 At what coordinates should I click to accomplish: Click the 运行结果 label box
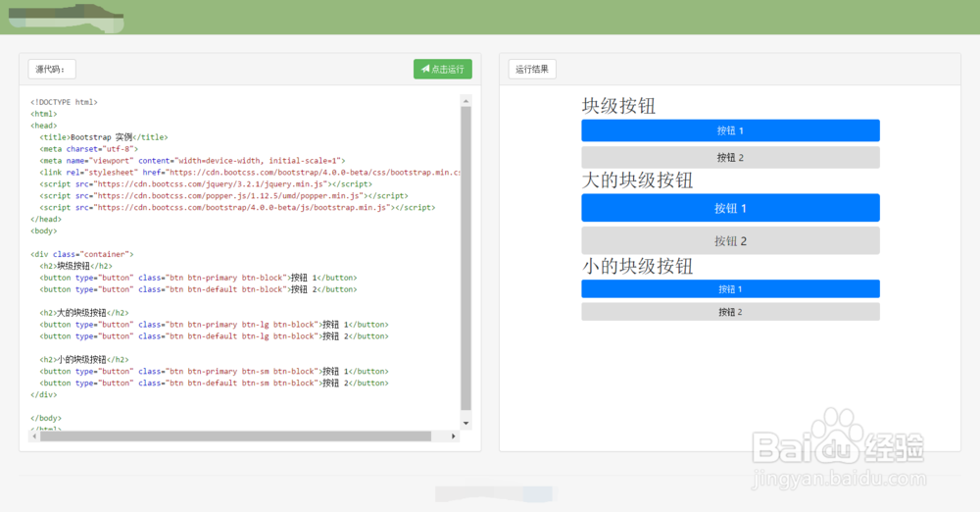tap(532, 69)
